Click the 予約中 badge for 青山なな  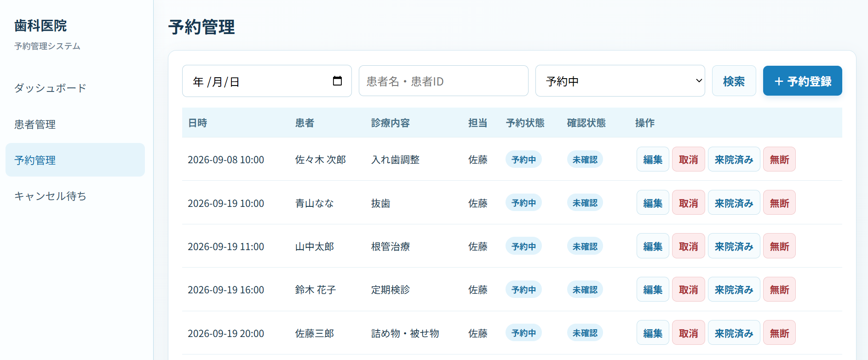coord(523,203)
